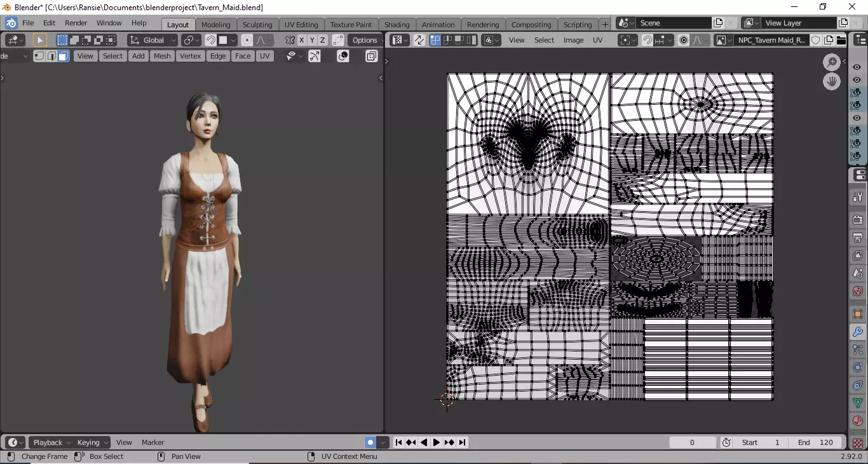Switch to the Scripting workspace tab
The height and width of the screenshot is (464, 868).
point(578,25)
